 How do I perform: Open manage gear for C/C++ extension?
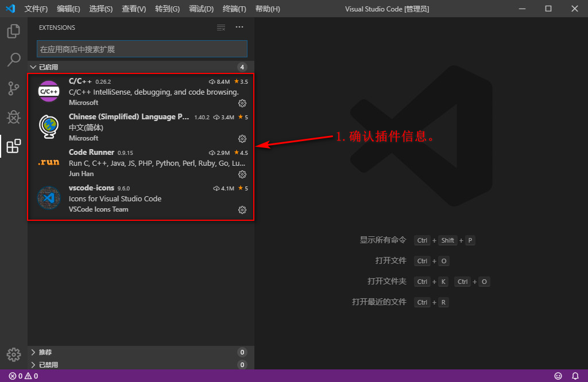point(242,103)
